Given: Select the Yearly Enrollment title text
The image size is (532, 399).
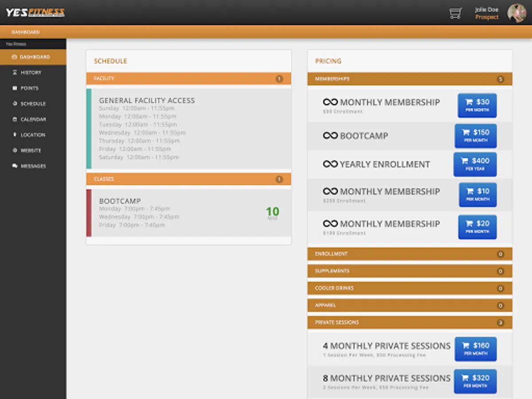Looking at the screenshot, I should tap(385, 164).
